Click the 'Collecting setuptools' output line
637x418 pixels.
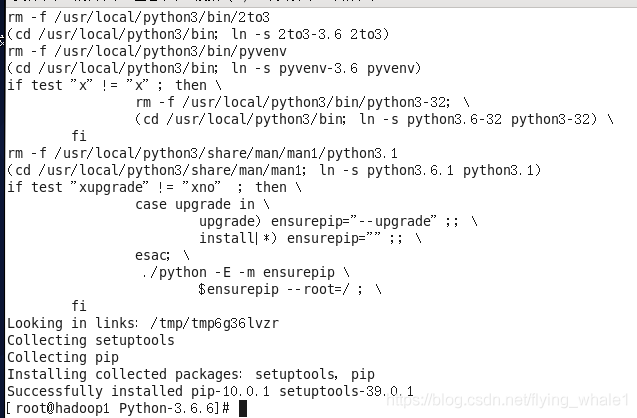[91, 340]
